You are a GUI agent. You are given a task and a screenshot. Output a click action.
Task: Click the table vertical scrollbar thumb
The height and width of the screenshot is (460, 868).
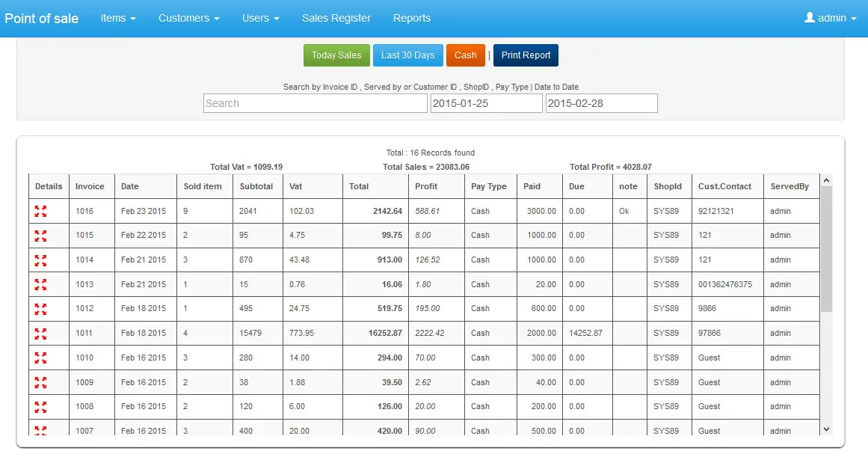(826, 249)
